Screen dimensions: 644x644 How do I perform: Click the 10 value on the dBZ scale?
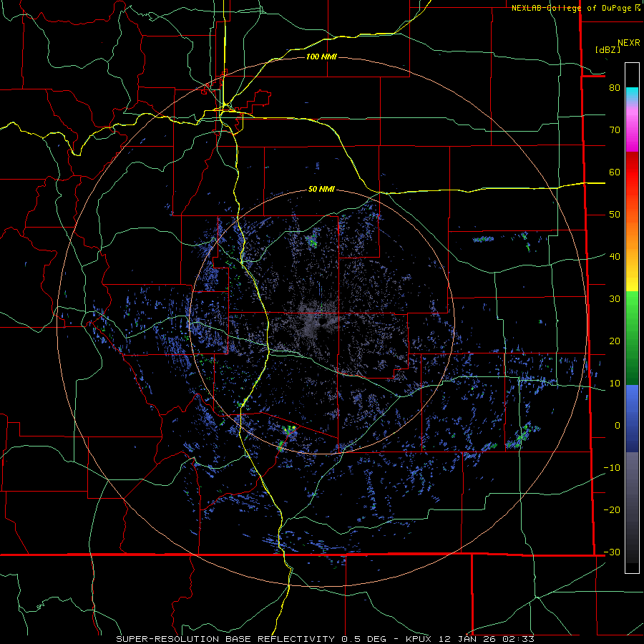point(615,384)
